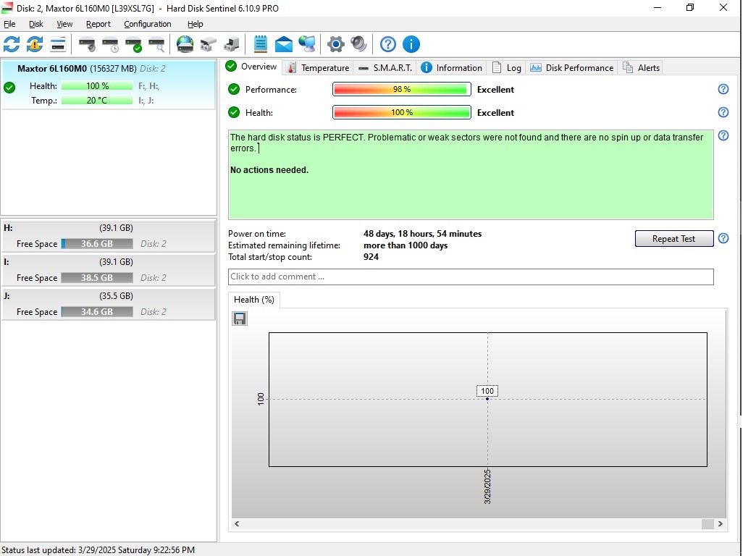Click the J: free space 34.6 GB bar

click(97, 311)
